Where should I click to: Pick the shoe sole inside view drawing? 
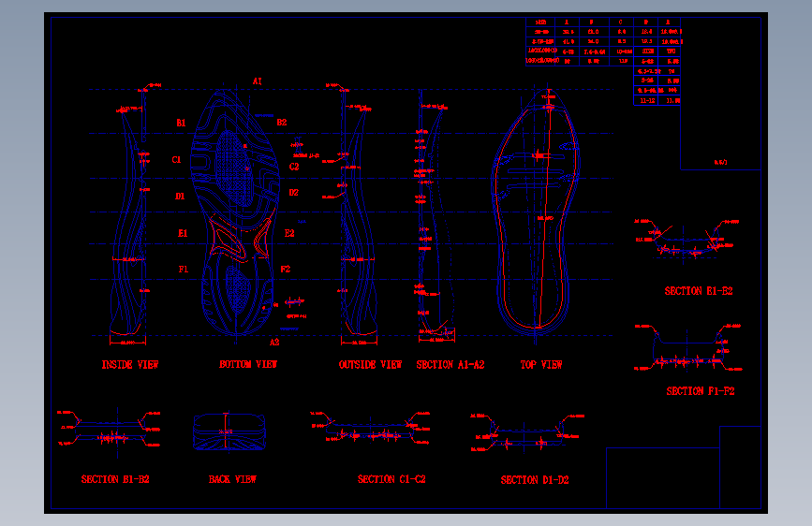[128, 212]
